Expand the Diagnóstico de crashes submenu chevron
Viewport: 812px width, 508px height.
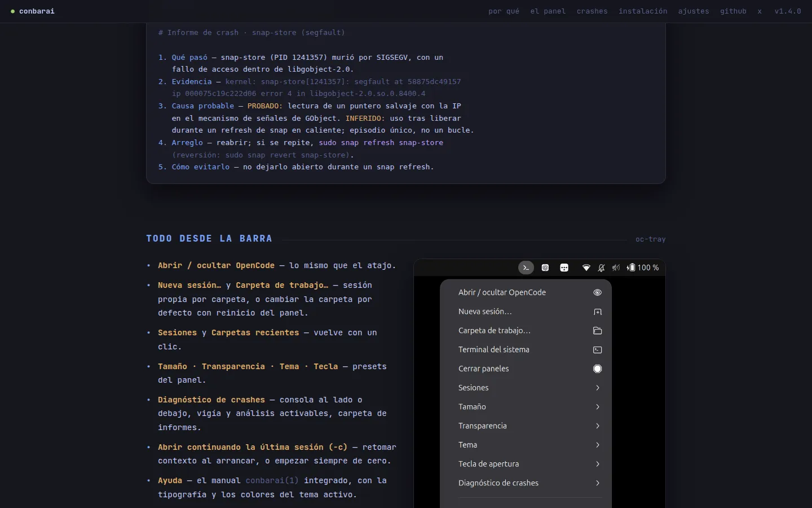pyautogui.click(x=598, y=483)
